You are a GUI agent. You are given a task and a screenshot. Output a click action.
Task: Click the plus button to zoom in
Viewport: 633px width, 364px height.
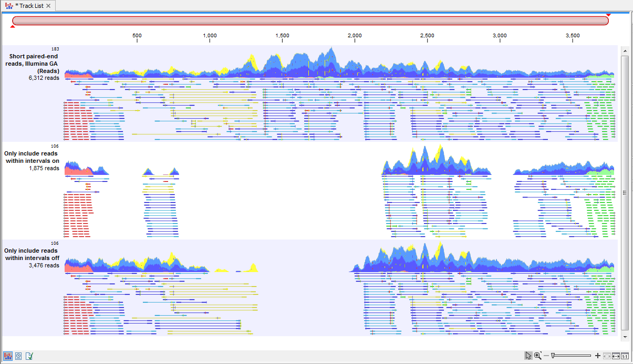click(597, 356)
